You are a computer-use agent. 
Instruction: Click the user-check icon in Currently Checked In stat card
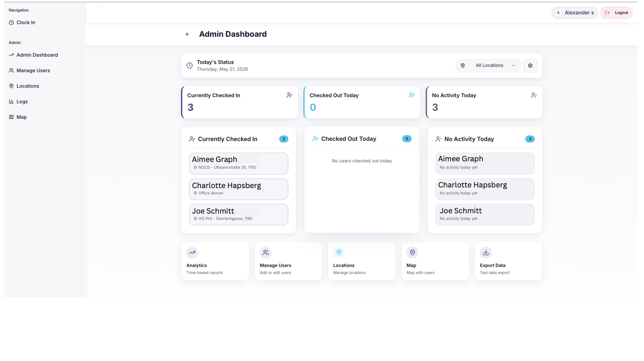(290, 95)
